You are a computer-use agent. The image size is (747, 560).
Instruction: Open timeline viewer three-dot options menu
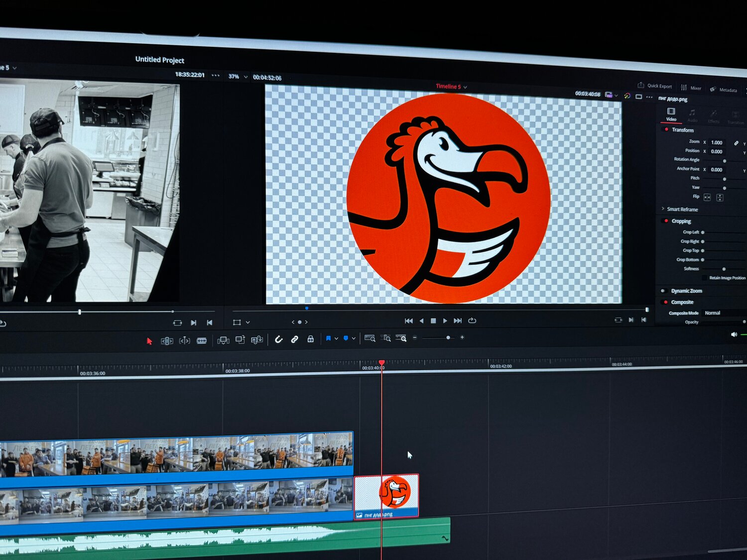649,97
